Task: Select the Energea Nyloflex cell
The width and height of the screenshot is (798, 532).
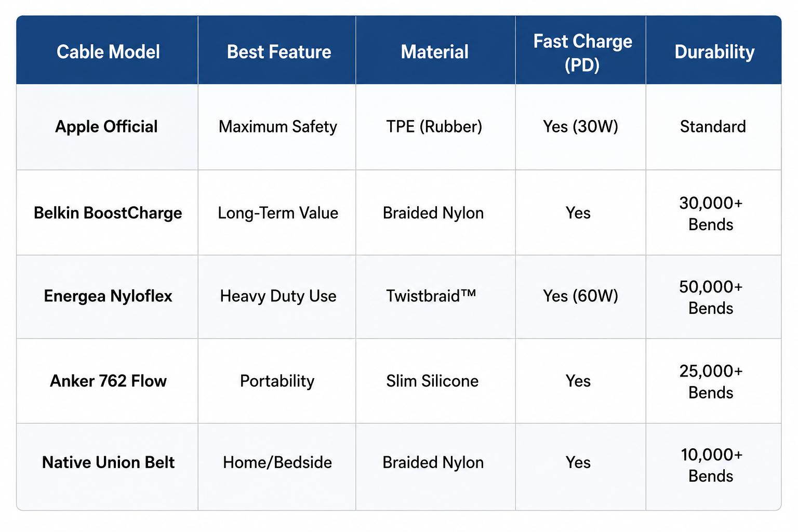Action: click(x=108, y=296)
